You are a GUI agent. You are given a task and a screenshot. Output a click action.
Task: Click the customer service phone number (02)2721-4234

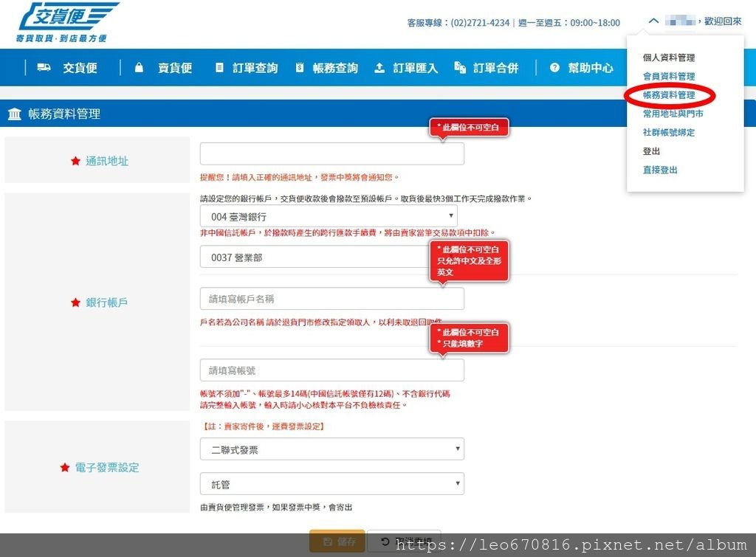pyautogui.click(x=480, y=23)
